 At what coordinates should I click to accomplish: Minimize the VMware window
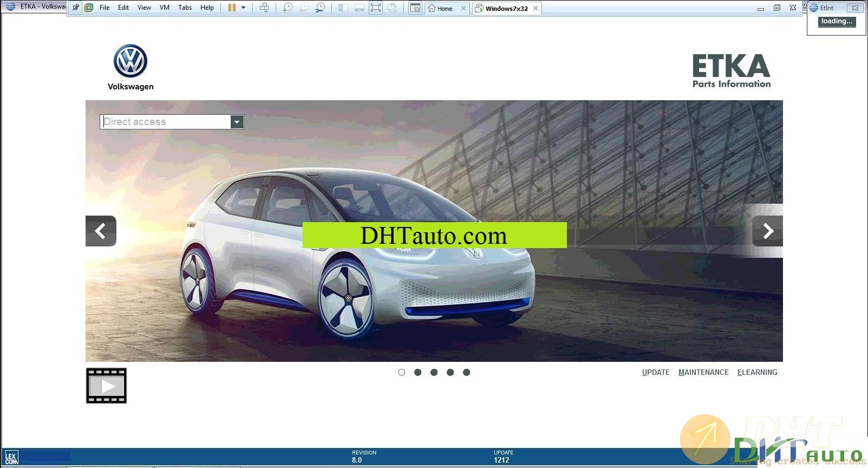[761, 8]
